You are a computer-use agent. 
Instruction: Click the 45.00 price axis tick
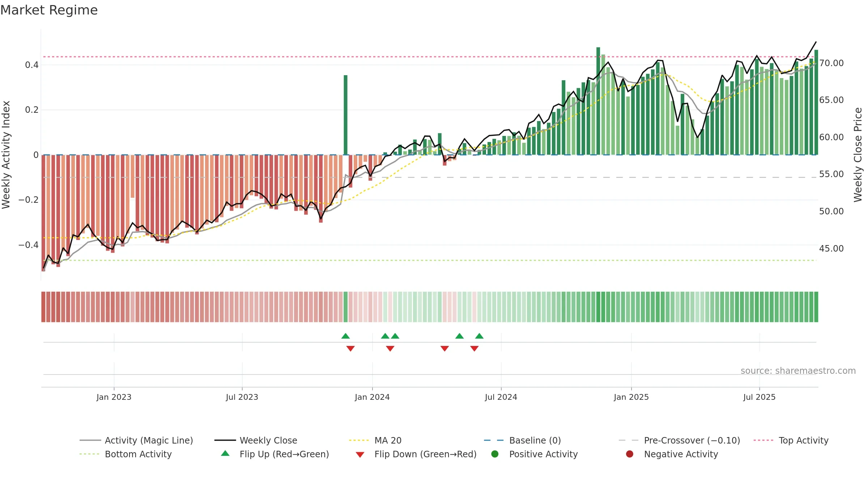pos(831,249)
